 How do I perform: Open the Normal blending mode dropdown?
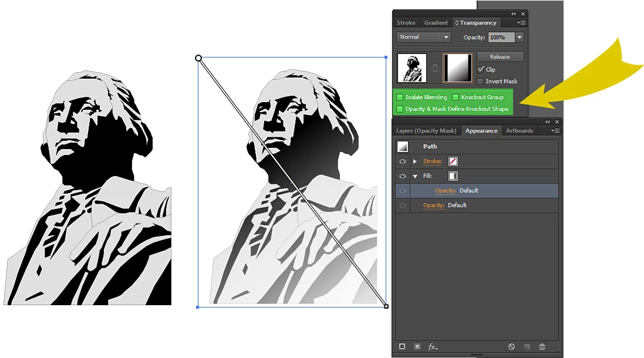pos(424,37)
